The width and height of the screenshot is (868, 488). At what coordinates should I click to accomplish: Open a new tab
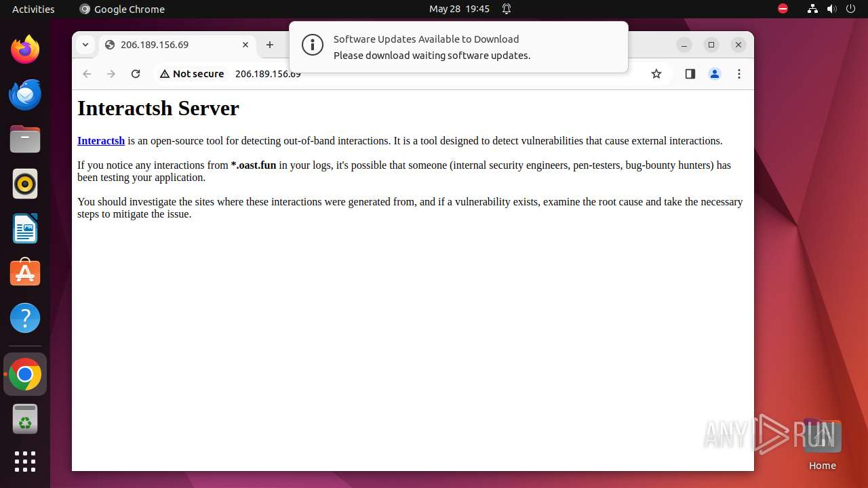pos(270,45)
